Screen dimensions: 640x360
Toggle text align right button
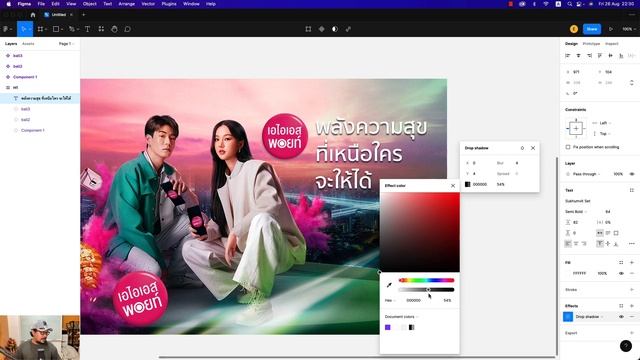tap(584, 244)
